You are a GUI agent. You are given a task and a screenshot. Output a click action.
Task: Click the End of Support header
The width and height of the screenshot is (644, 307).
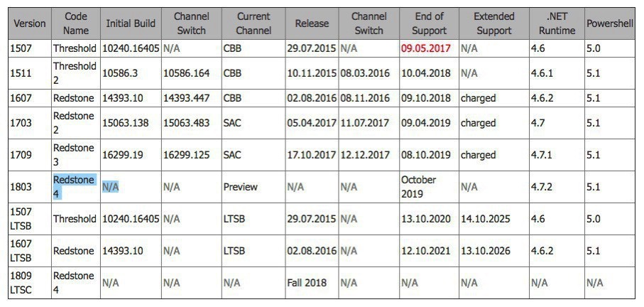pyautogui.click(x=428, y=23)
